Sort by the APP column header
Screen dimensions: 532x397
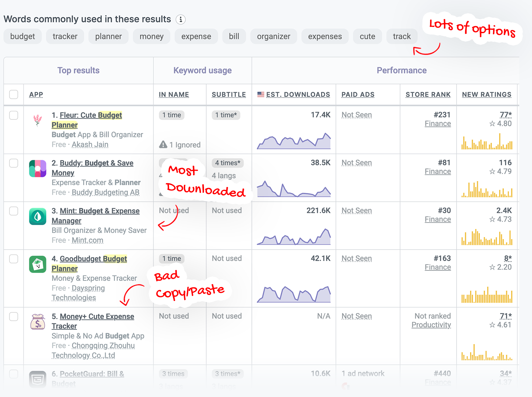36,94
